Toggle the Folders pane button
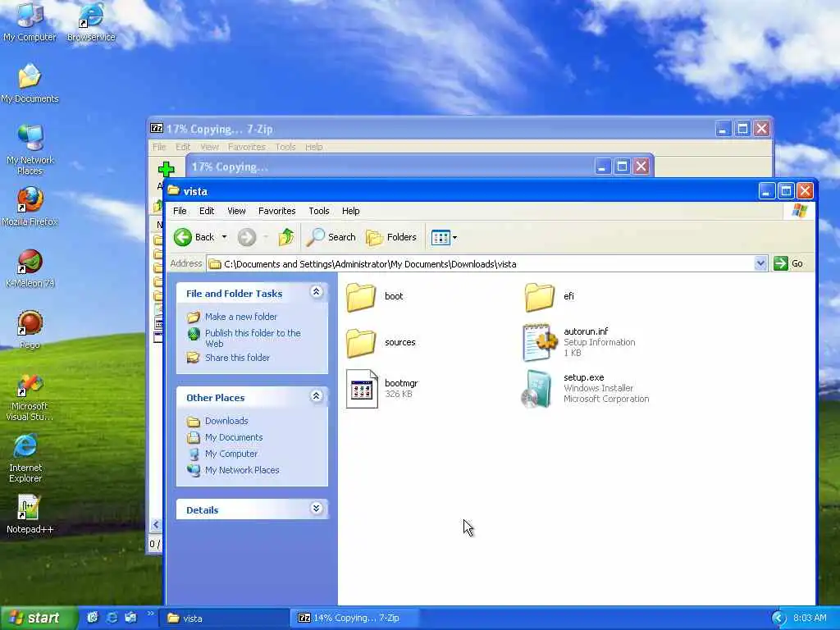This screenshot has width=840, height=630. (x=391, y=237)
